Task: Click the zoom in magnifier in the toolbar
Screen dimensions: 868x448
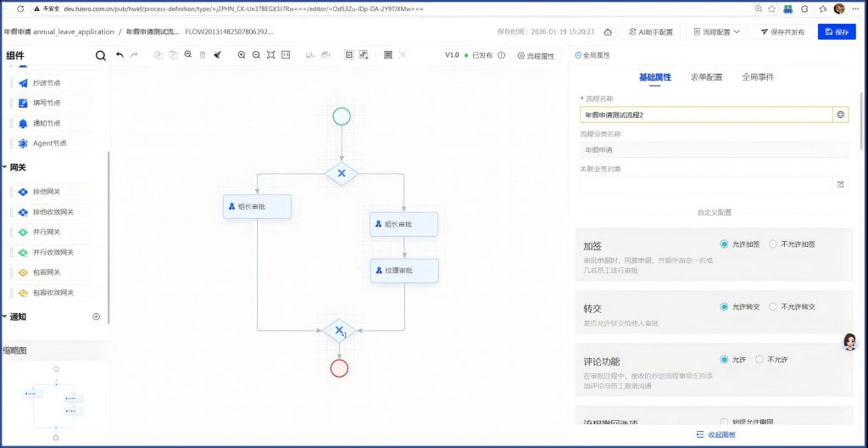Action: 242,55
